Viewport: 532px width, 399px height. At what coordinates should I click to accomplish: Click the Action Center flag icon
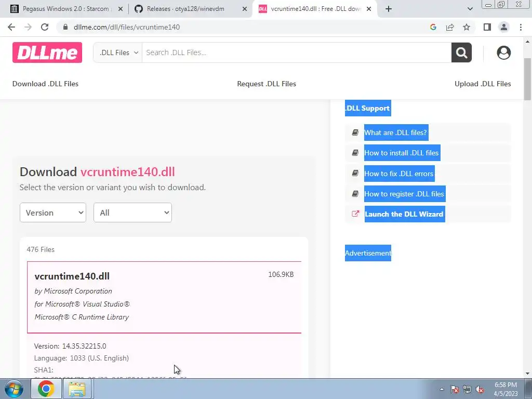[454, 389]
